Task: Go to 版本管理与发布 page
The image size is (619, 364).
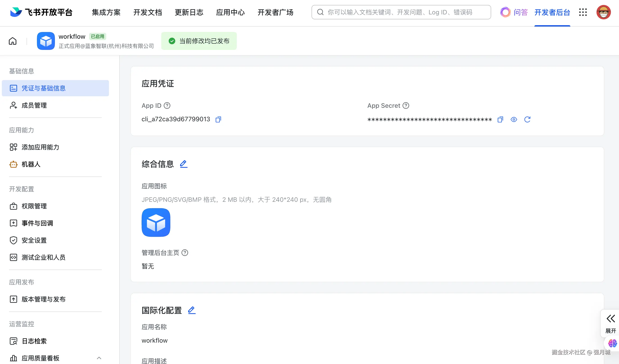Action: pos(43,299)
